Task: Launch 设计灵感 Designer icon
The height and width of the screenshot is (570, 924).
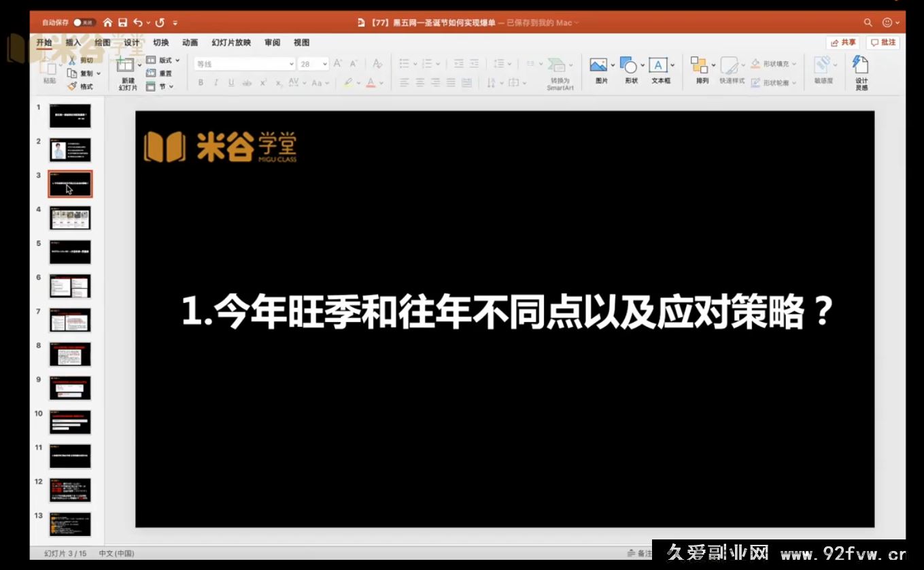Action: [860, 70]
